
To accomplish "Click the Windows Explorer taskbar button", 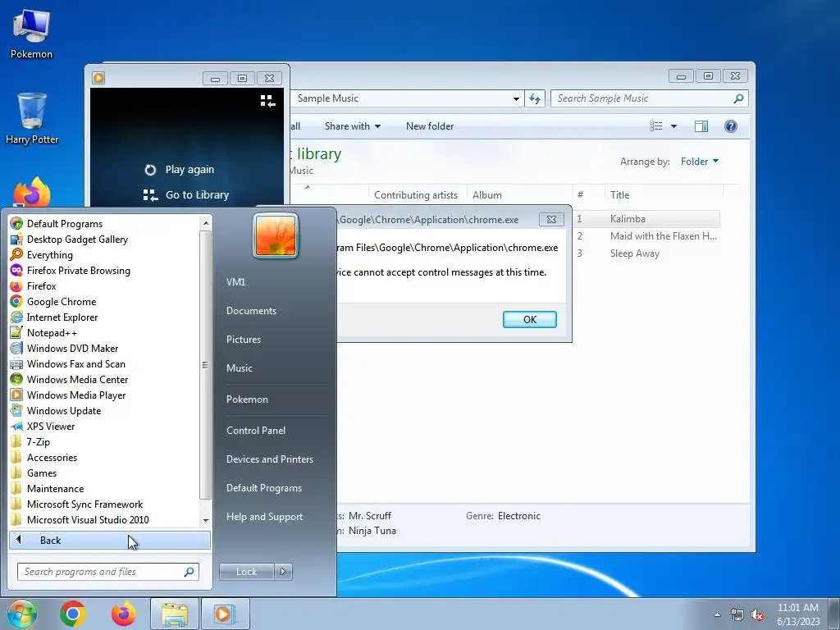I will tap(175, 614).
